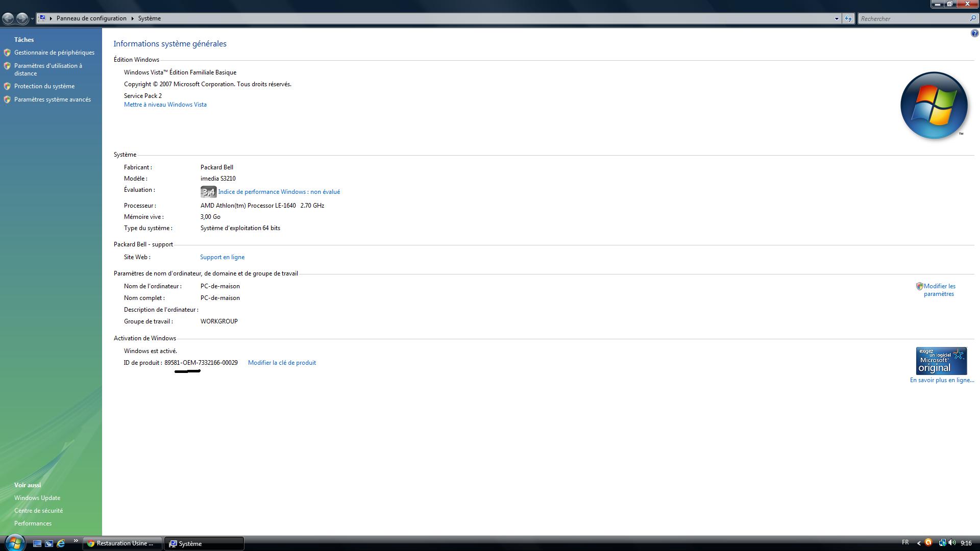This screenshot has height=551, width=980.
Task: Click Windows est activé text
Action: tap(151, 351)
